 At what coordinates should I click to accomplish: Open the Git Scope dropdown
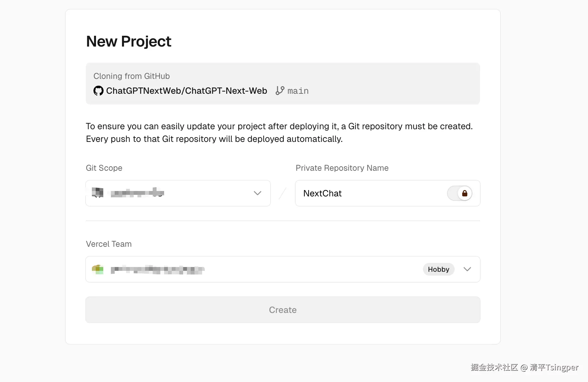point(177,193)
